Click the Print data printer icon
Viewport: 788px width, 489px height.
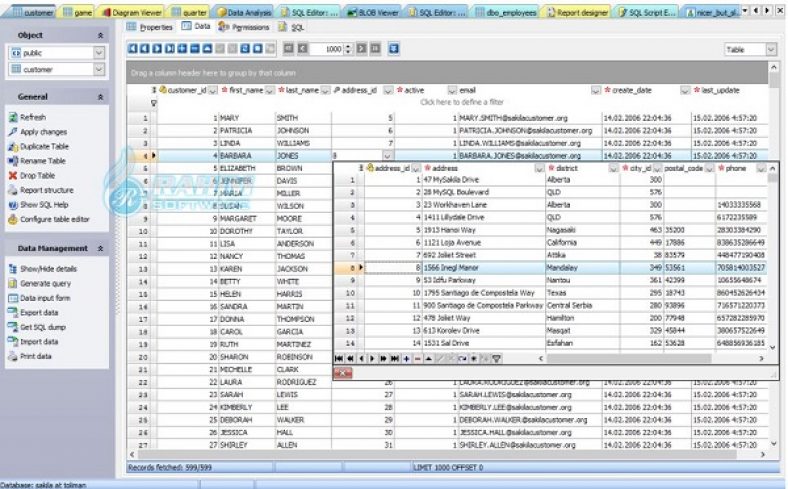click(13, 357)
